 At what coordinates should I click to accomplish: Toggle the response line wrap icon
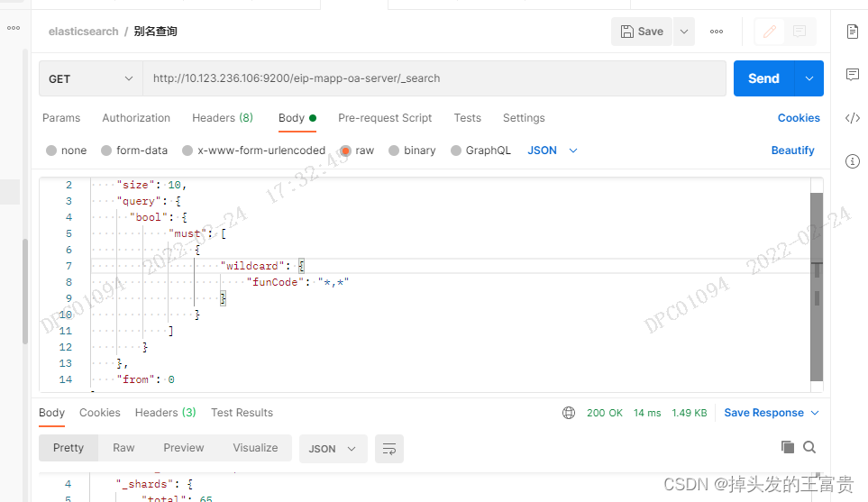tap(389, 449)
